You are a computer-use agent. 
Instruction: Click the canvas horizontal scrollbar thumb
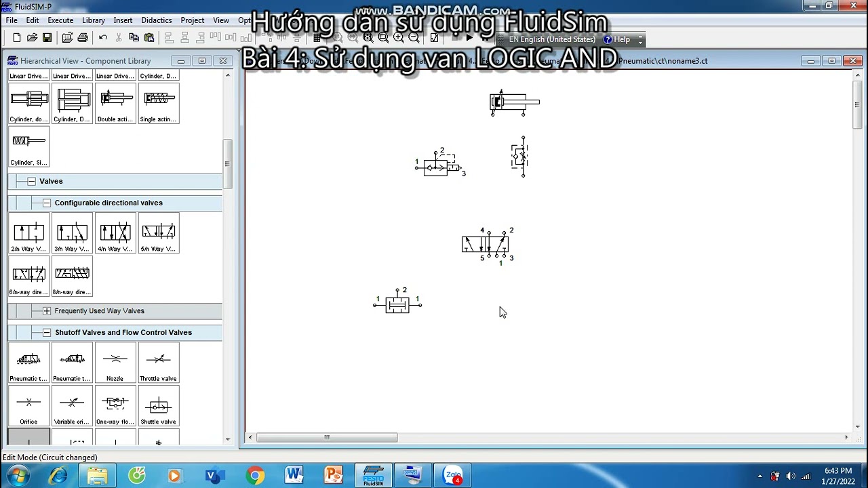[327, 437]
